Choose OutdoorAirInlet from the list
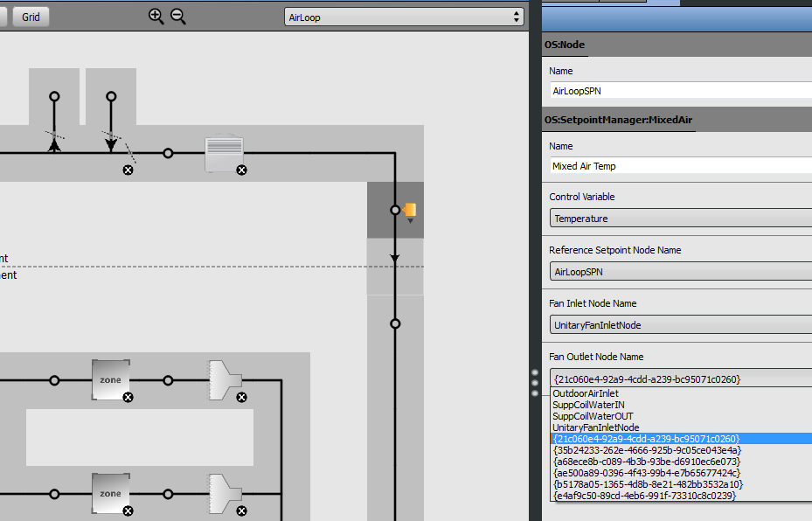This screenshot has height=521, width=812. [x=681, y=393]
